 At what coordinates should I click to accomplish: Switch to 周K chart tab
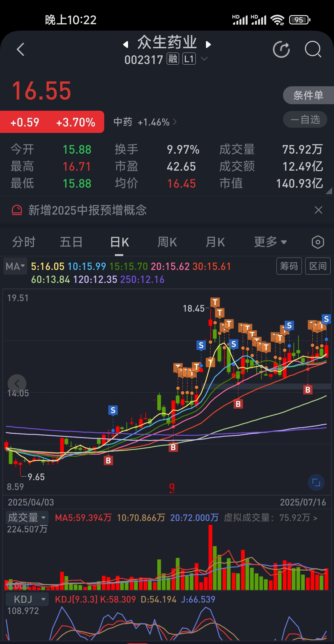click(167, 242)
